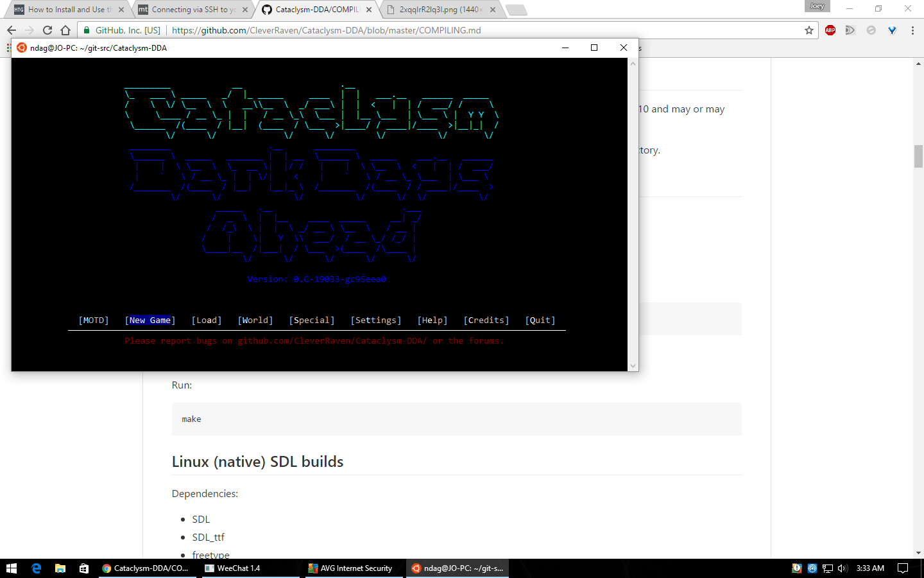The width and height of the screenshot is (924, 578).
Task: Click the AVG tray icon with exclamation mark
Action: coord(797,568)
